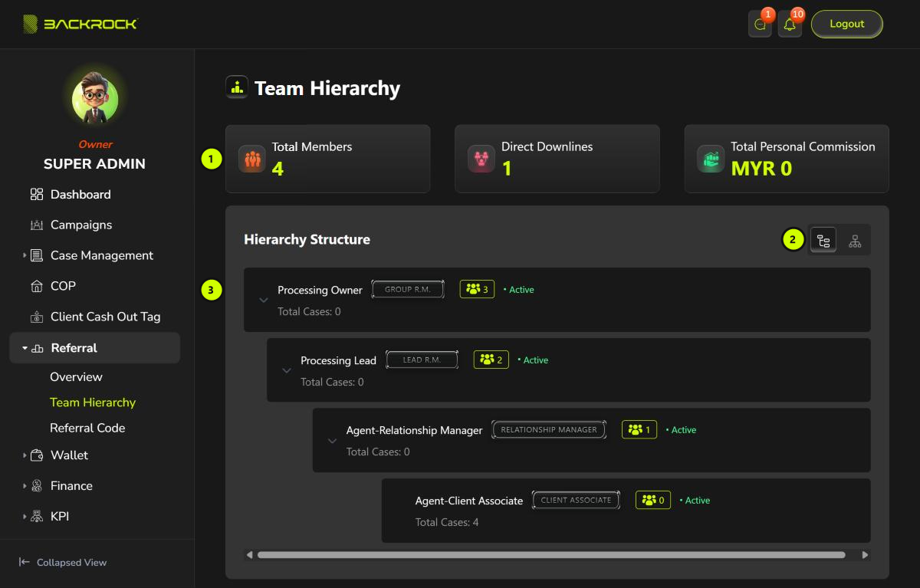This screenshot has height=588, width=920.
Task: Open the chat messages icon in header
Action: [x=760, y=25]
